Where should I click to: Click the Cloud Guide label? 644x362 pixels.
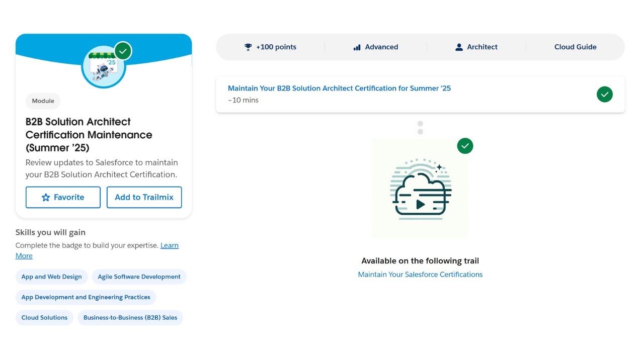coord(575,47)
